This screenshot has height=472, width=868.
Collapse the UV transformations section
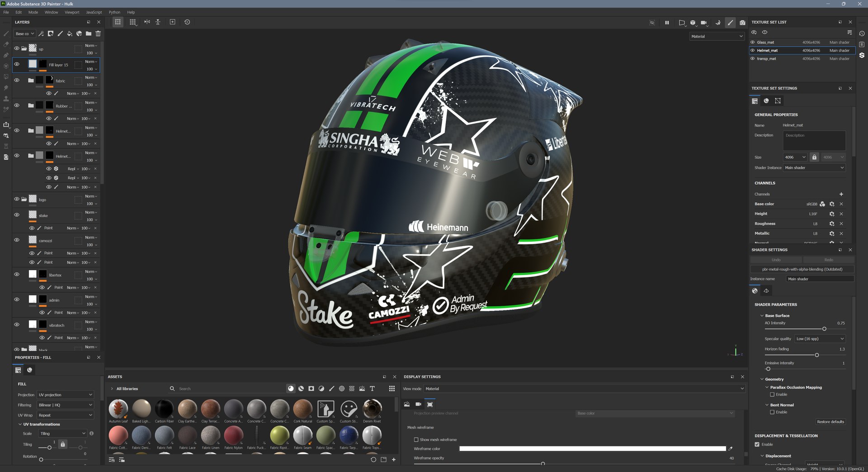(x=20, y=424)
